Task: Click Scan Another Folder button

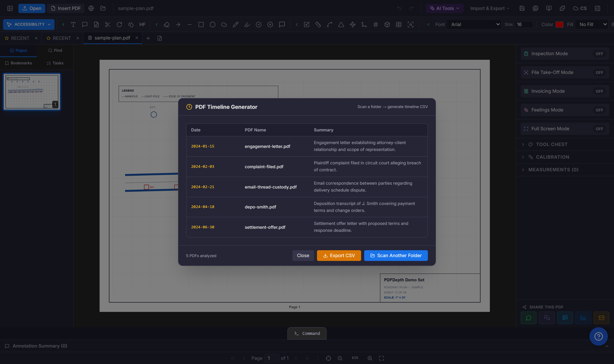Action: point(396,256)
